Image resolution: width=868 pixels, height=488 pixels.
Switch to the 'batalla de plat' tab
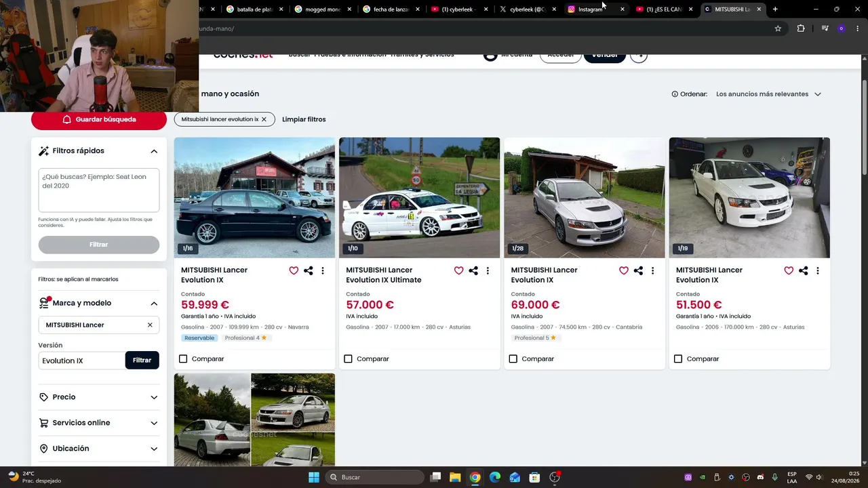253,9
